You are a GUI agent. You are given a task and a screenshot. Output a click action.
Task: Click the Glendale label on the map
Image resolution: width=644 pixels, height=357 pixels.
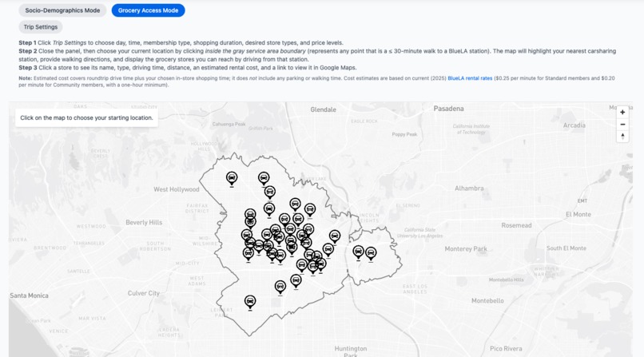click(324, 109)
